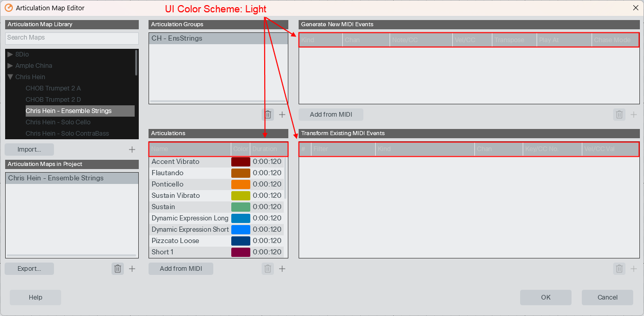This screenshot has width=644, height=316.
Task: Click Add from MIDI under Generate events
Action: tap(330, 115)
